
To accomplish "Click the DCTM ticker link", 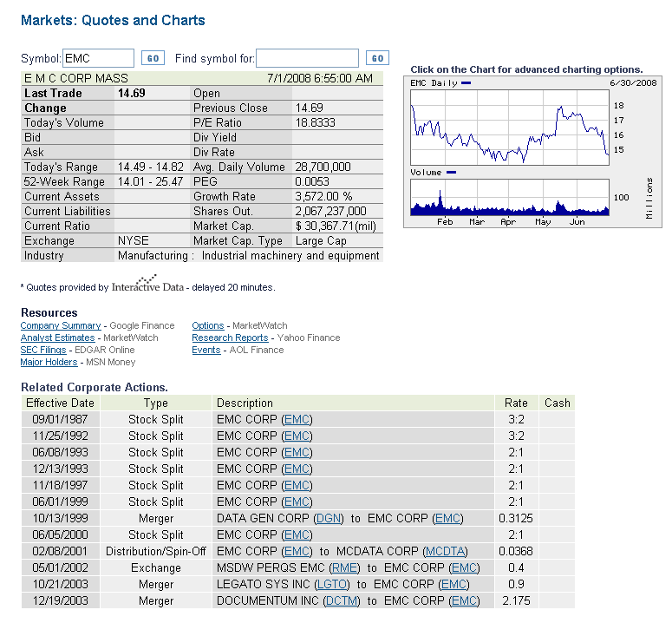I will click(342, 600).
